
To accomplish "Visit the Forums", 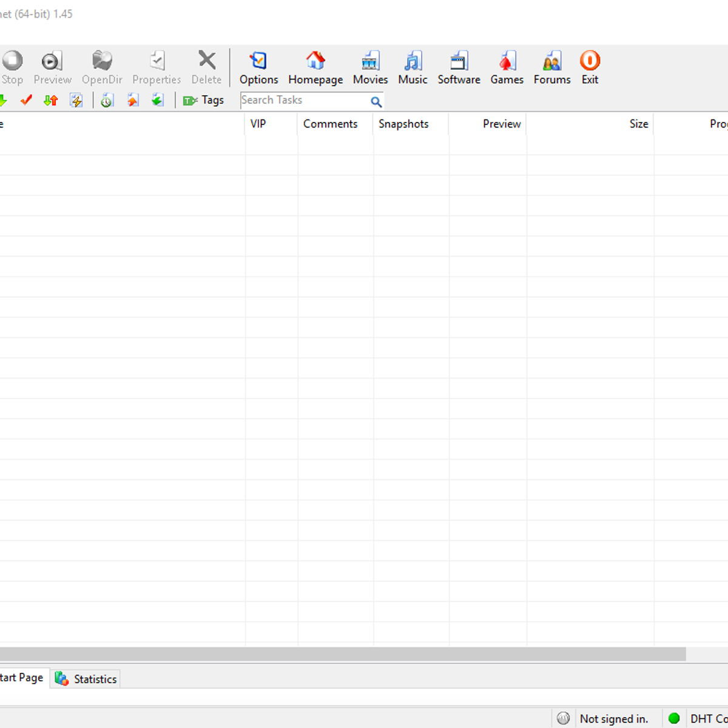I will pyautogui.click(x=552, y=68).
